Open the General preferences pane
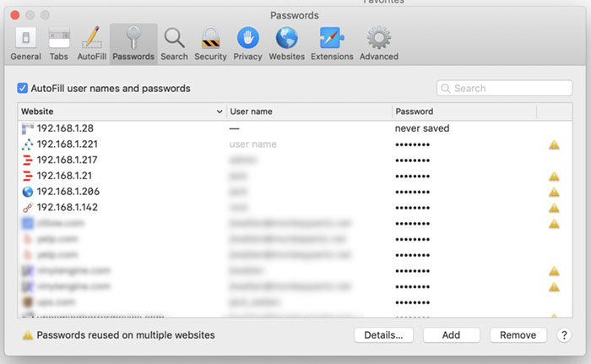This screenshot has width=591, height=364. click(25, 44)
